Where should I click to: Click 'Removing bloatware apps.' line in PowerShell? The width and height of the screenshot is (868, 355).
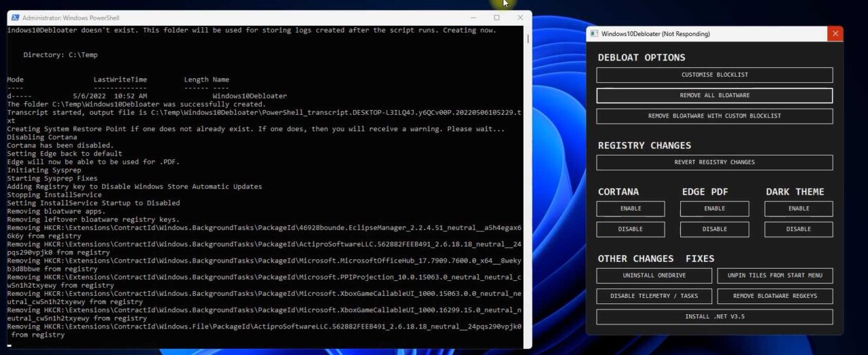point(56,211)
